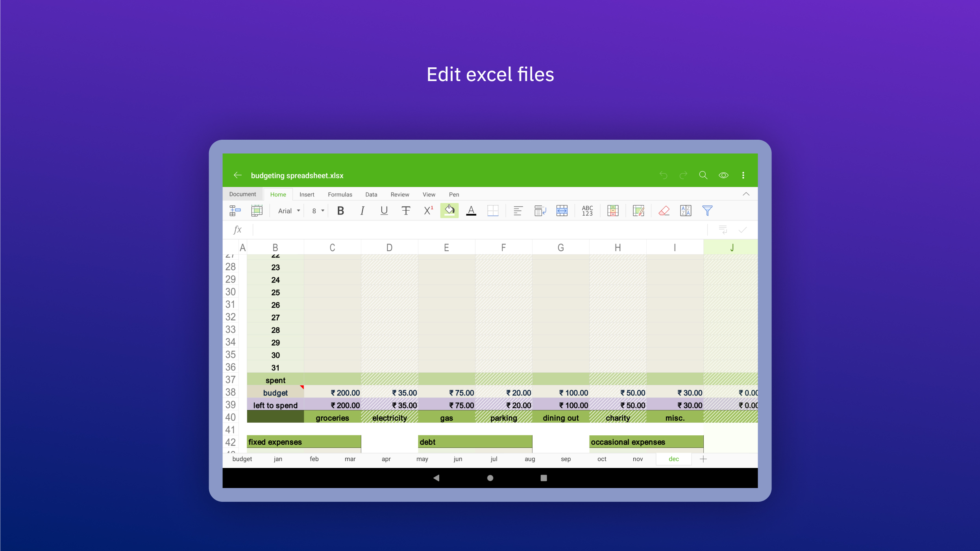Switch to the Insert tab
Image resolution: width=980 pixels, height=551 pixels.
(x=307, y=194)
